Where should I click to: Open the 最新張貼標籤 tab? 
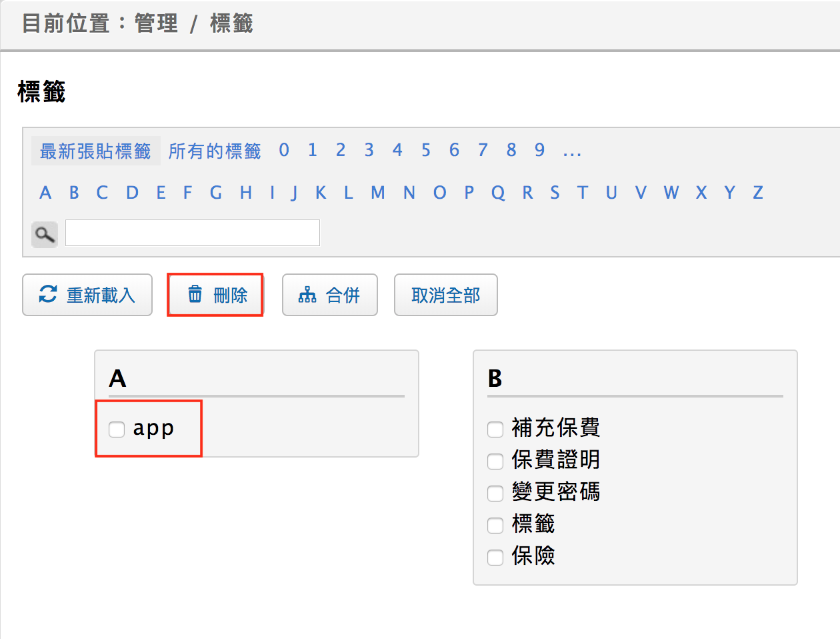point(95,151)
